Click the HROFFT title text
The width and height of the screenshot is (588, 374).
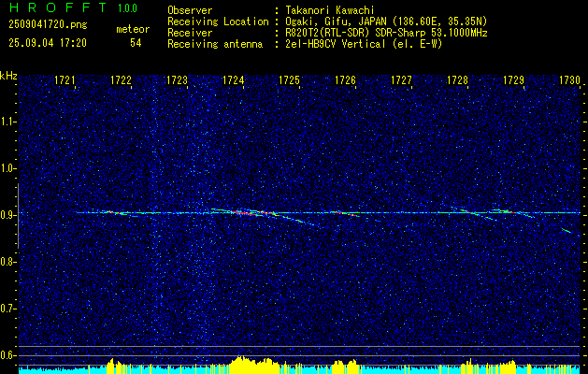point(58,7)
